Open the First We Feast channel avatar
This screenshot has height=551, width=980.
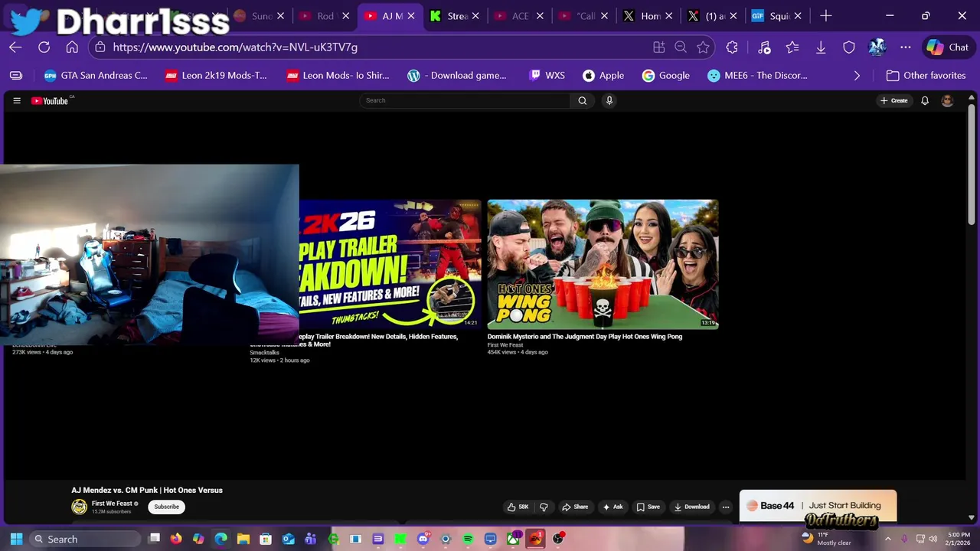(80, 507)
